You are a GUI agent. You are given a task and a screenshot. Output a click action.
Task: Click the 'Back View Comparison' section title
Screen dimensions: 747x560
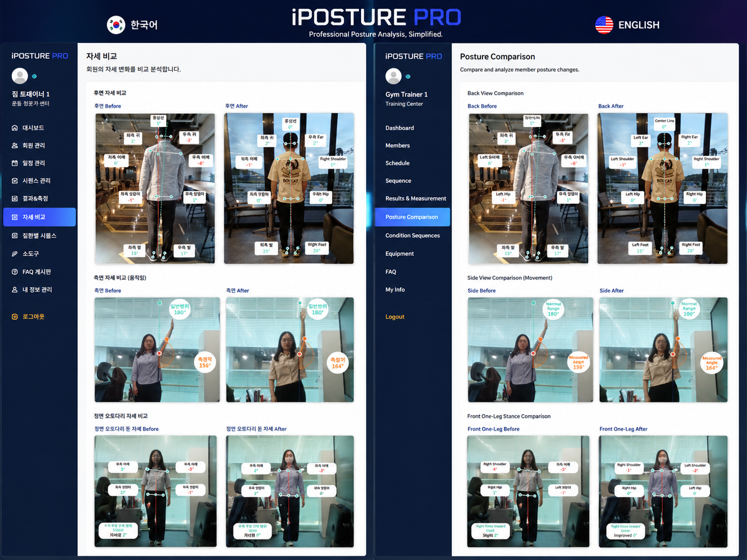(495, 93)
